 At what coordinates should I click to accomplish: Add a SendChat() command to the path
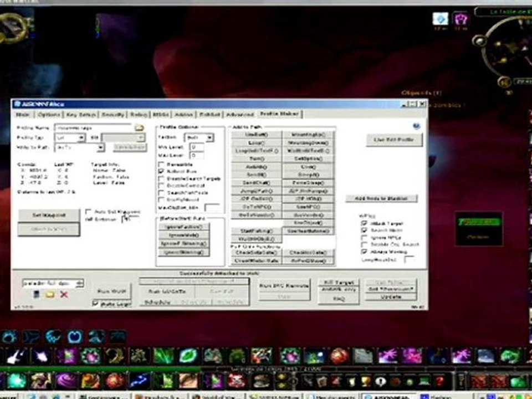(257, 183)
